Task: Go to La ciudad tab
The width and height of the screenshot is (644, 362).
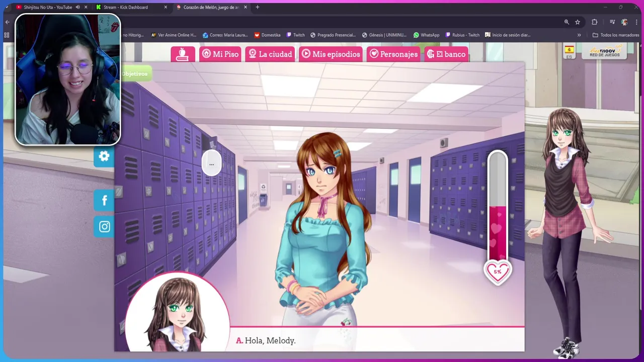Action: click(x=270, y=54)
